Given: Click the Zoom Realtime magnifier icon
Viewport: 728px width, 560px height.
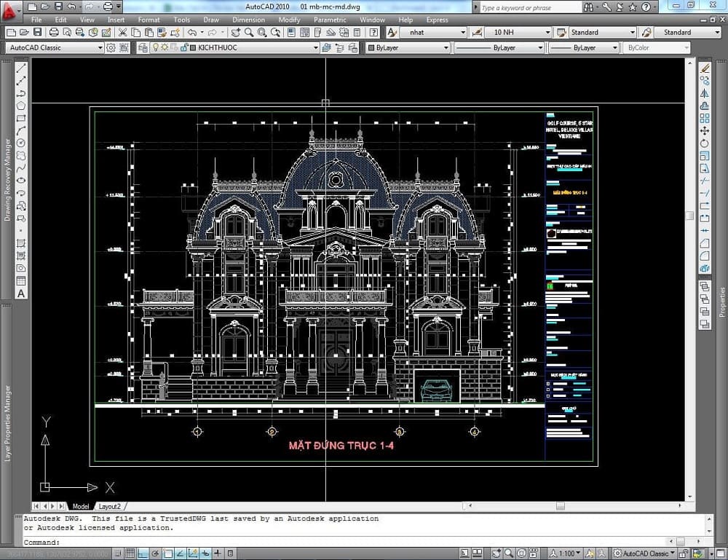Looking at the screenshot, I should 249,33.
